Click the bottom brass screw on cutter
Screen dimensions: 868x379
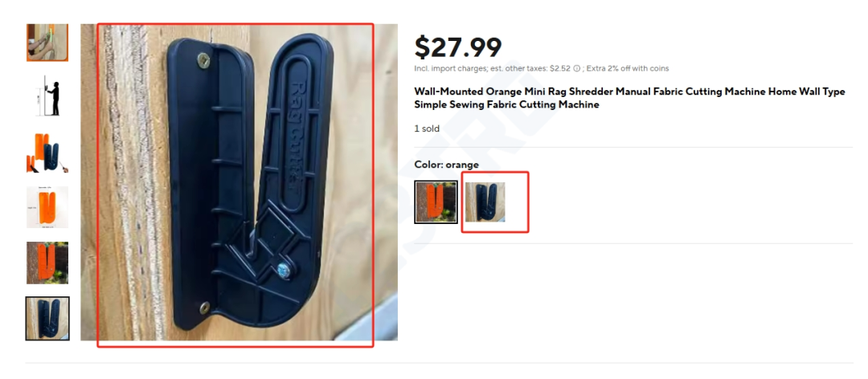(204, 307)
